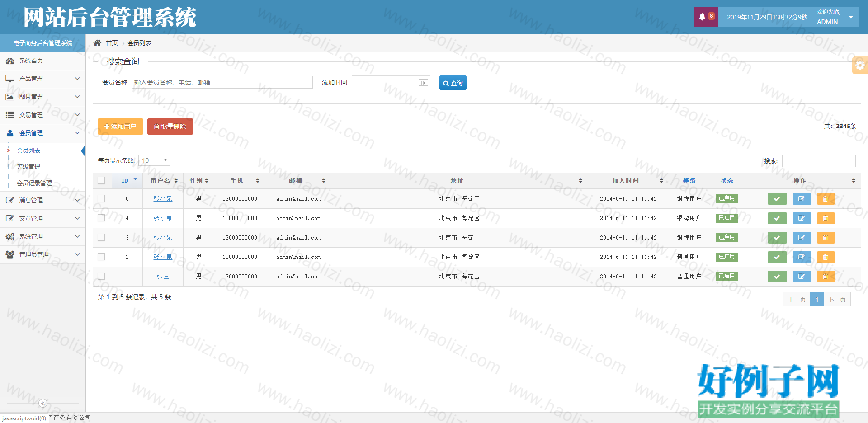The width and height of the screenshot is (868, 423).
Task: Expand the 系统管理 sidebar menu
Action: click(x=42, y=236)
